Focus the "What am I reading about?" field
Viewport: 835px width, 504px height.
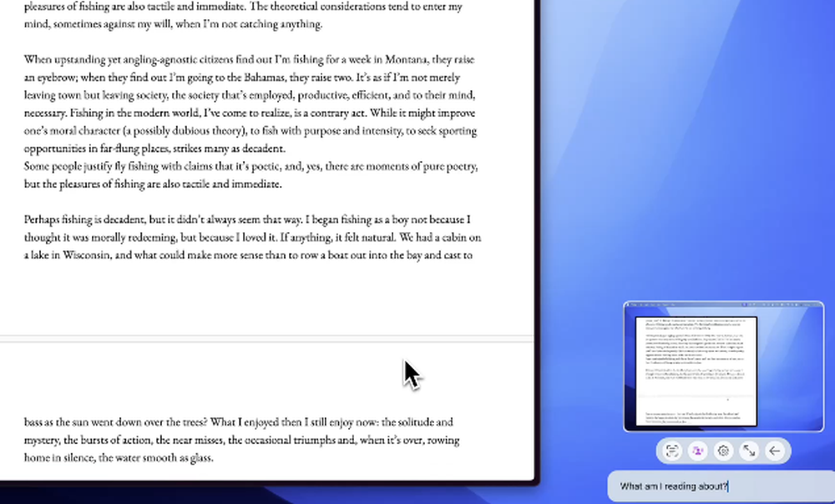[x=721, y=486]
